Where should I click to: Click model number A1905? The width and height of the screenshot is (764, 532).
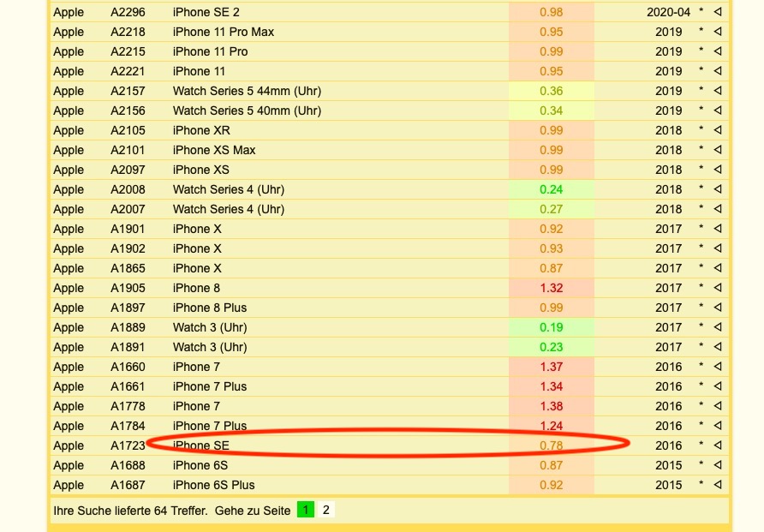point(128,288)
